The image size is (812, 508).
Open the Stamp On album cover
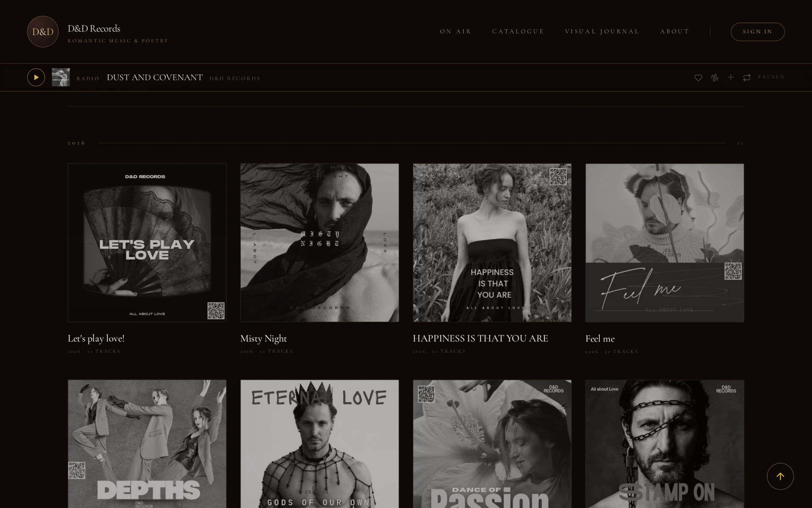665,444
